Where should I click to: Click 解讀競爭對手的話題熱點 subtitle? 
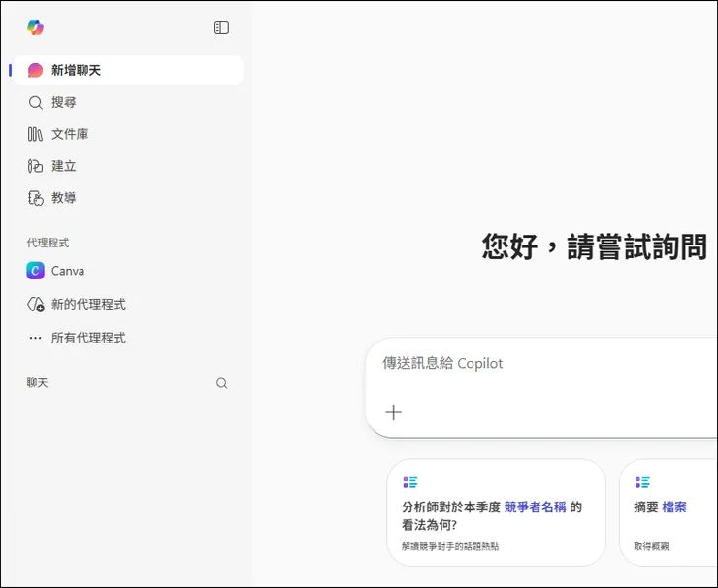450,546
